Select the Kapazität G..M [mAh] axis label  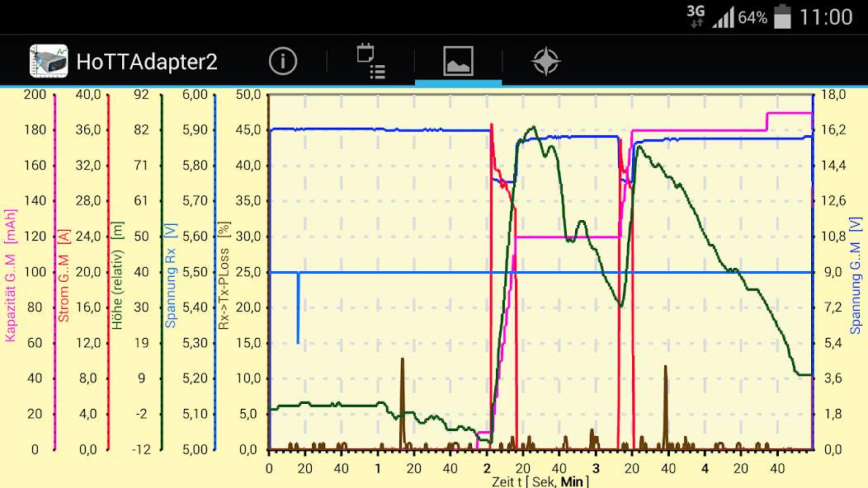click(x=11, y=272)
